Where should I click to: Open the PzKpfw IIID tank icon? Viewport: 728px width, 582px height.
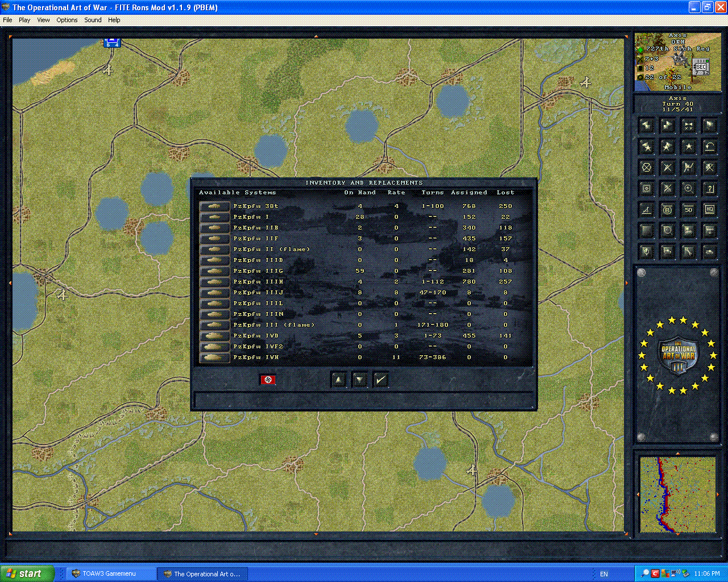click(x=214, y=260)
